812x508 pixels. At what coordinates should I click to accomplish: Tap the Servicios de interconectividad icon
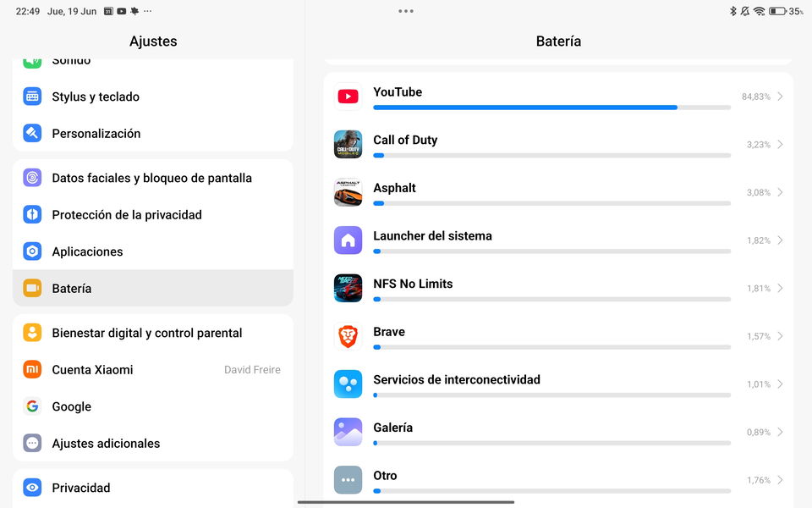348,384
